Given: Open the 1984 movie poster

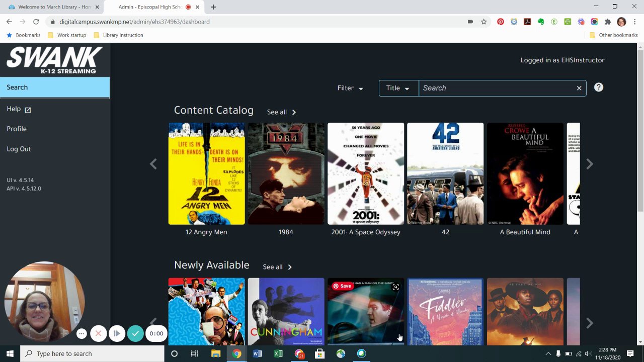Looking at the screenshot, I should 286,173.
